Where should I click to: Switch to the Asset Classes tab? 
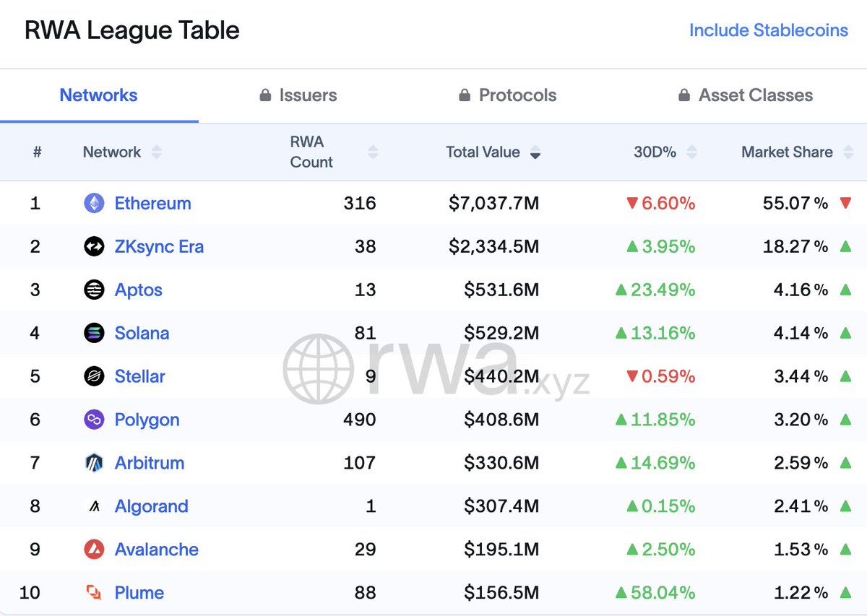[746, 95]
